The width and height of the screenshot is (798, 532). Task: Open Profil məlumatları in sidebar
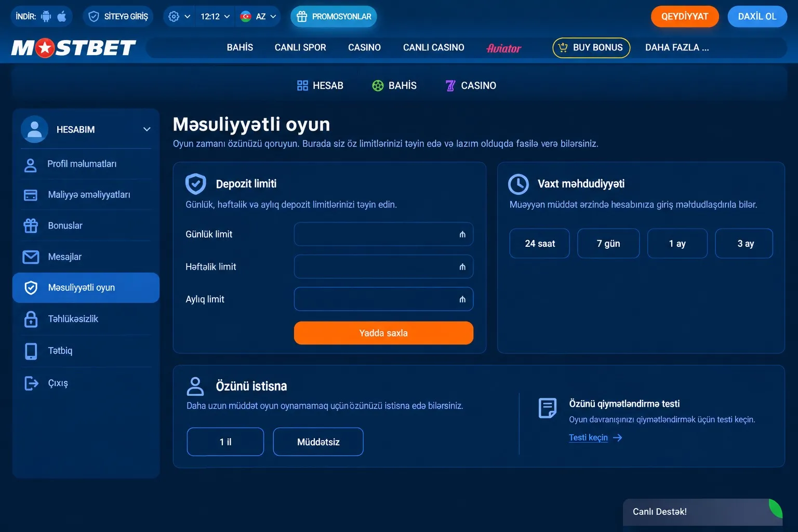86,164
